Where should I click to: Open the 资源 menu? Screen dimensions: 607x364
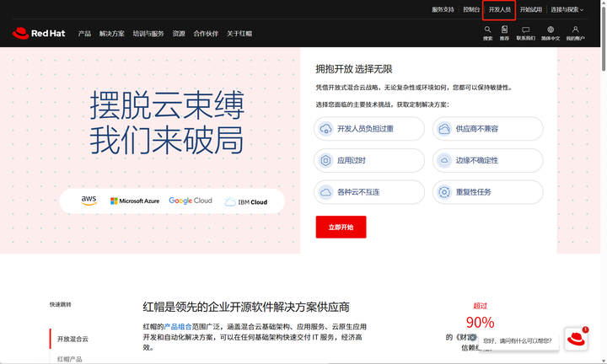[x=179, y=34]
